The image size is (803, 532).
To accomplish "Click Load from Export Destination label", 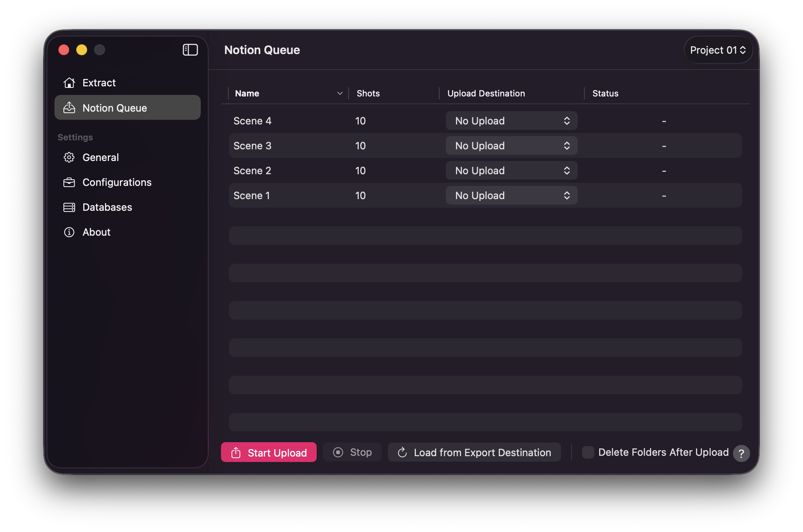I will (482, 452).
